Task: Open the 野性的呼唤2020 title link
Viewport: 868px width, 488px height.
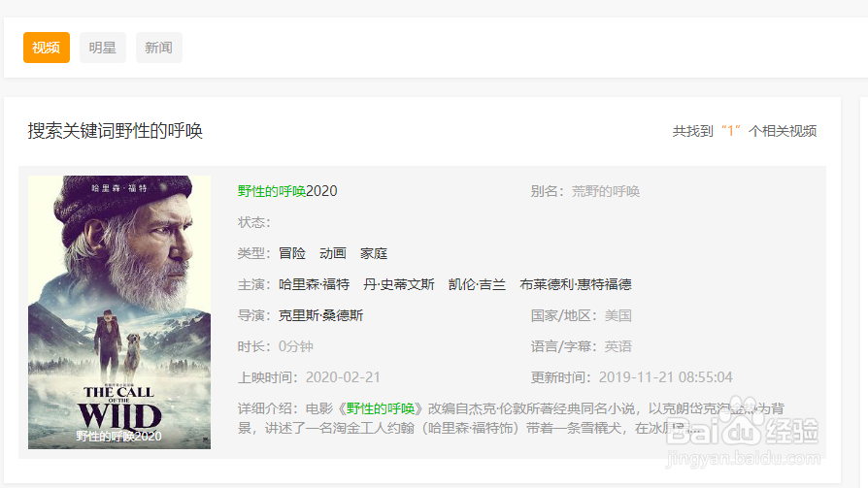Action: (287, 191)
